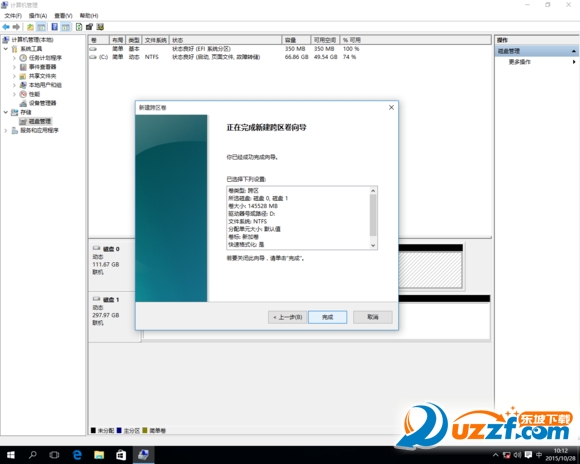The width and height of the screenshot is (580, 464).
Task: Click the 上一步(B) back button
Action: coord(287,317)
